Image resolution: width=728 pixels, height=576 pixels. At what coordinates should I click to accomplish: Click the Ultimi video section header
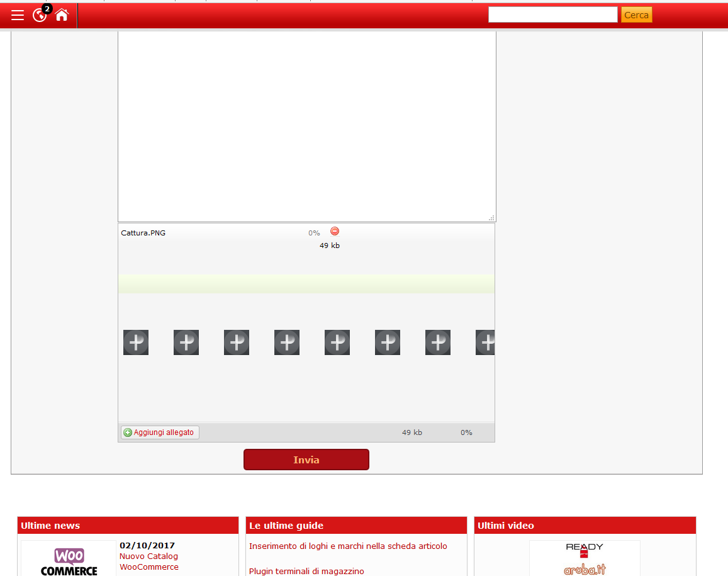585,526
